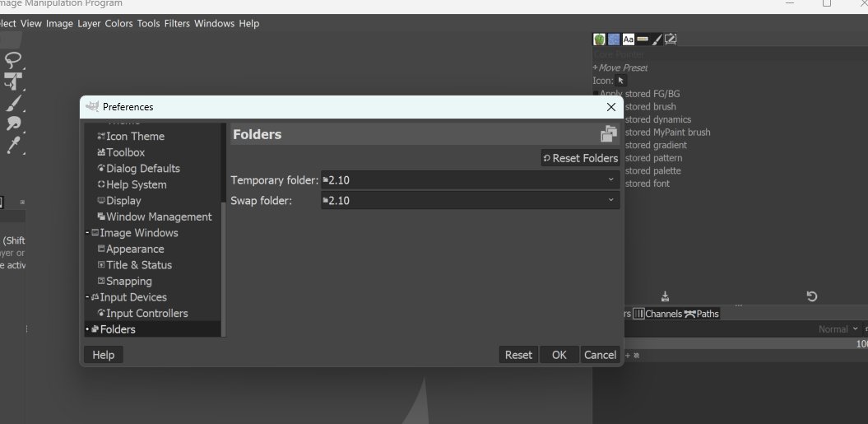Open the Brushes tab with pepper icon
Viewport: 868px width, 424px height.
pyautogui.click(x=600, y=39)
